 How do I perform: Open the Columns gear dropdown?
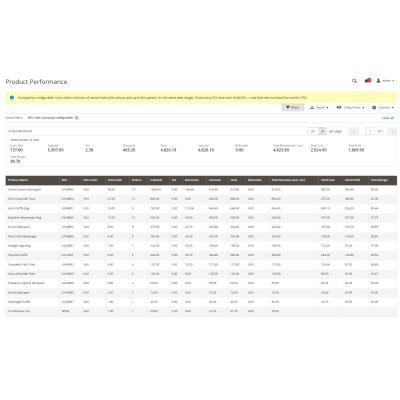click(x=383, y=108)
